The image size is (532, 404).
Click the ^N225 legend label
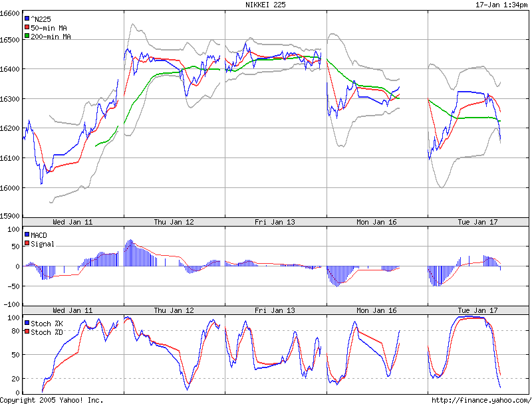(41, 19)
